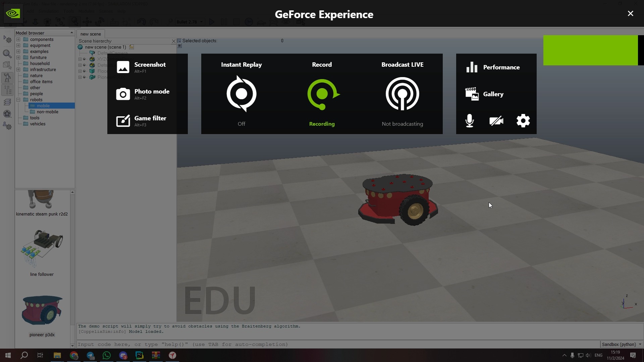Open the video recorder tool in left sidebar
This screenshot has height=362, width=644.
pyautogui.click(x=7, y=114)
